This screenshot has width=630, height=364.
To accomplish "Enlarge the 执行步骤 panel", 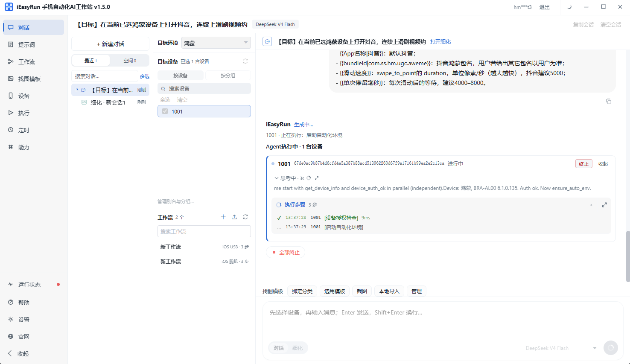I will (604, 205).
